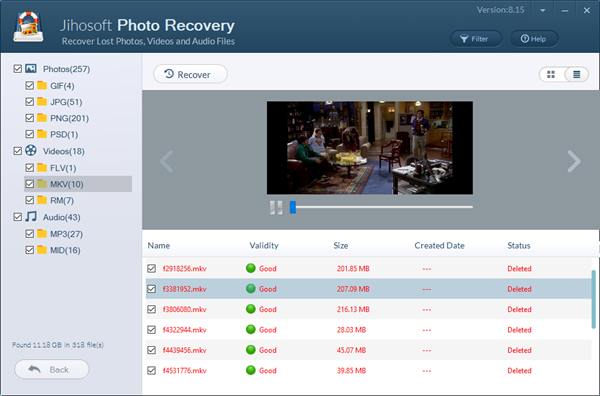Toggle the Videos(18) category checkbox

[x=18, y=151]
